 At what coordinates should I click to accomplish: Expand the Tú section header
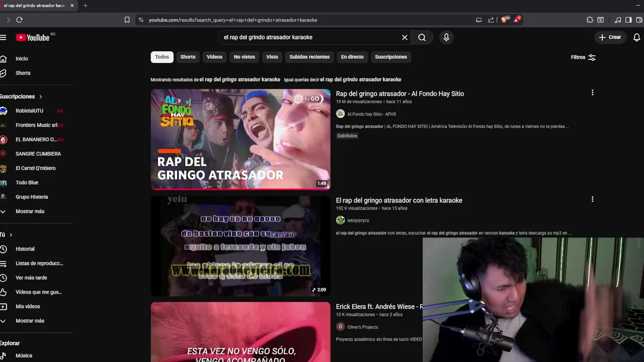[x=6, y=235]
